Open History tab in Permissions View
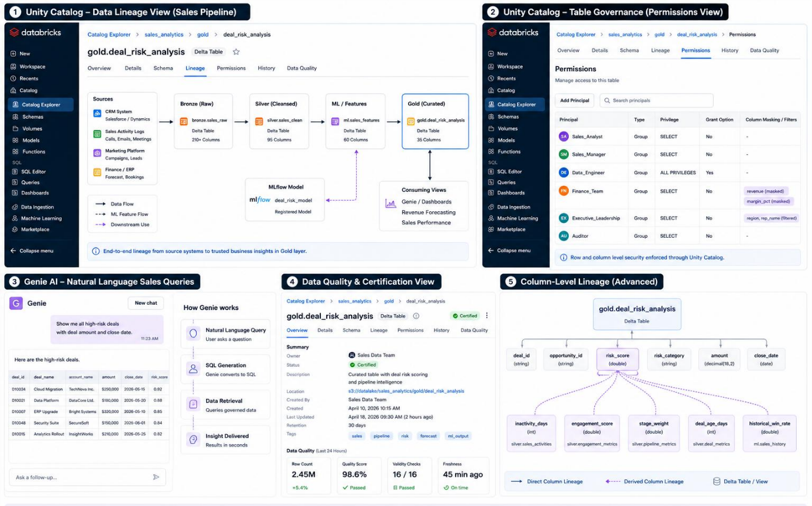 pyautogui.click(x=730, y=51)
